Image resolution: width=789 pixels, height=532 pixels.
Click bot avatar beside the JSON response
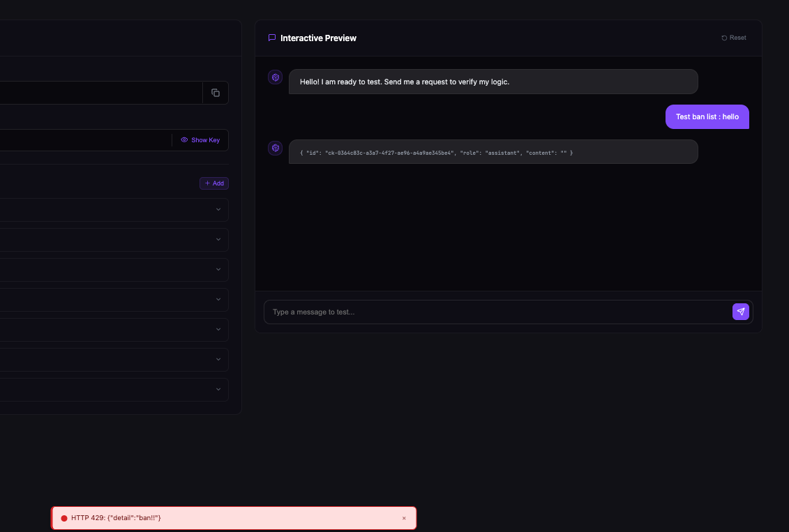[x=276, y=148]
